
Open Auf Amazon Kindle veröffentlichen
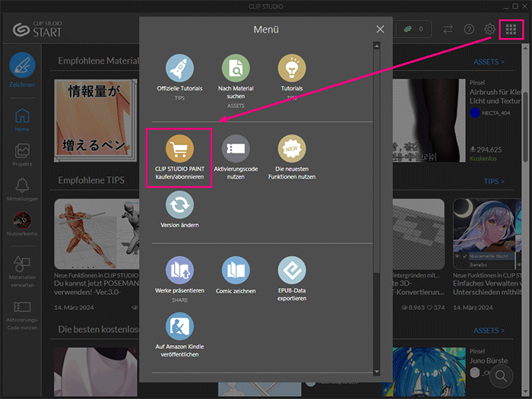[x=179, y=327]
